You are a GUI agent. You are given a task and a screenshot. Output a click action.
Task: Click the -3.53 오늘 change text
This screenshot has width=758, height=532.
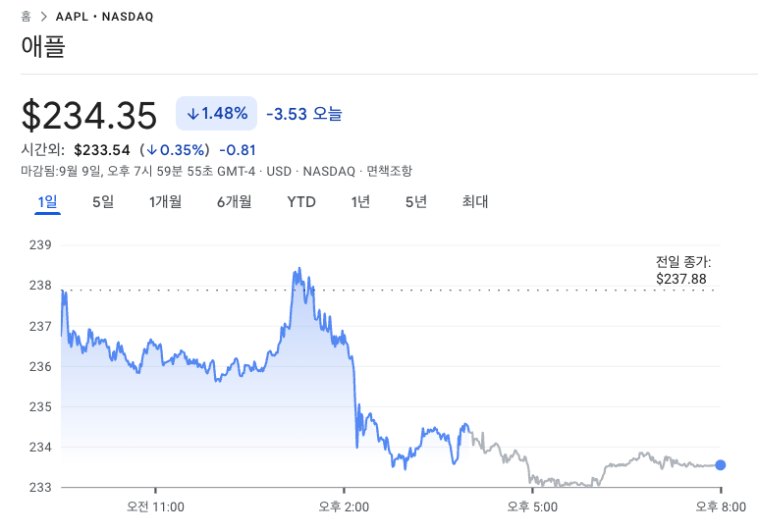click(x=304, y=114)
